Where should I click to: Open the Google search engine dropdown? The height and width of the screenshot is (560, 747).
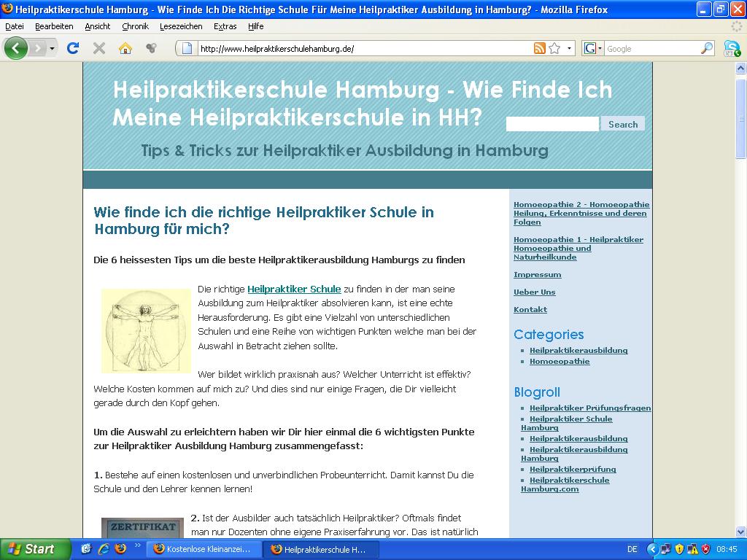click(x=593, y=49)
